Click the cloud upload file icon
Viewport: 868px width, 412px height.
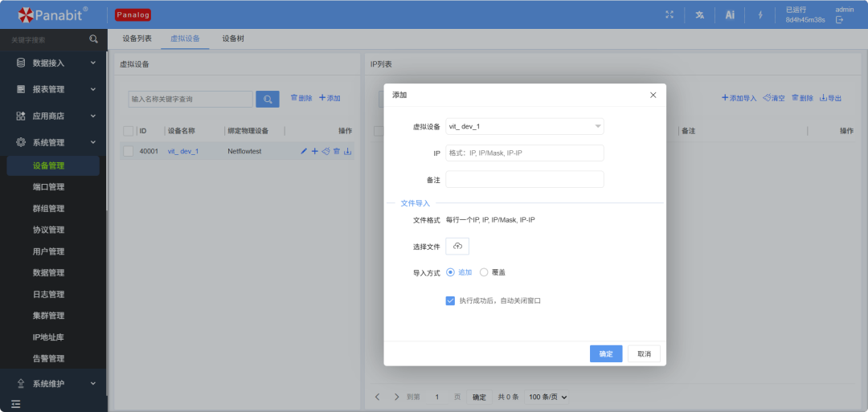(457, 246)
